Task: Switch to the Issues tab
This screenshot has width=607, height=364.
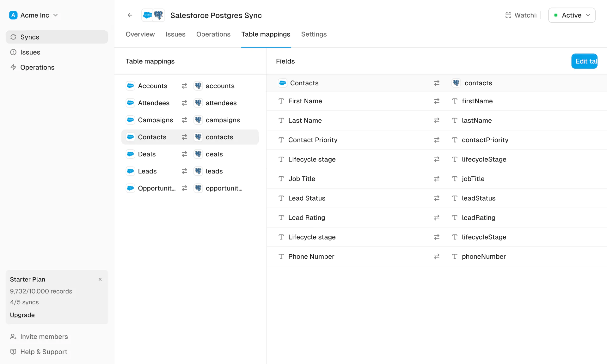Action: point(175,34)
